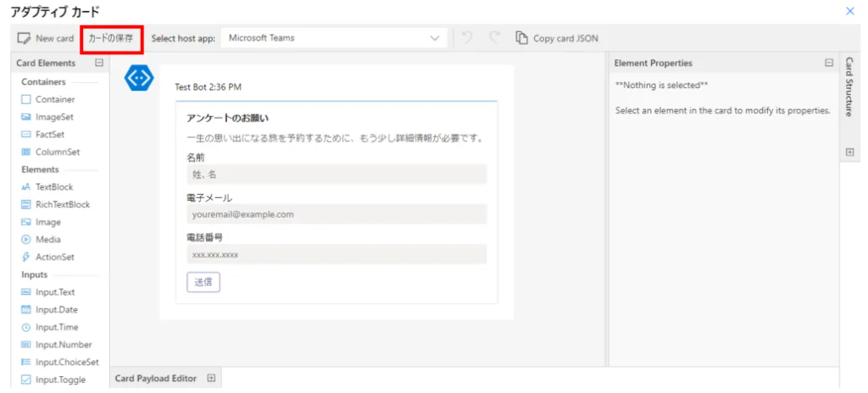Expand the Card Structure side panel
The height and width of the screenshot is (393, 868).
(x=849, y=152)
